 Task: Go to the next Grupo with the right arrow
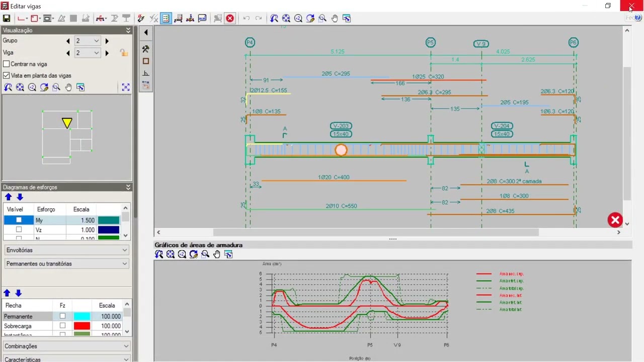click(x=107, y=41)
